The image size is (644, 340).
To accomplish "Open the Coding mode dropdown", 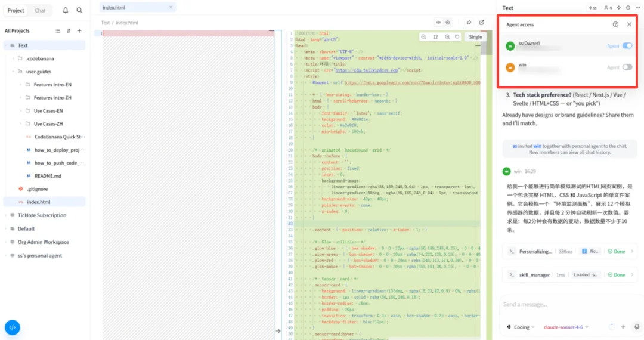I will coord(521,327).
